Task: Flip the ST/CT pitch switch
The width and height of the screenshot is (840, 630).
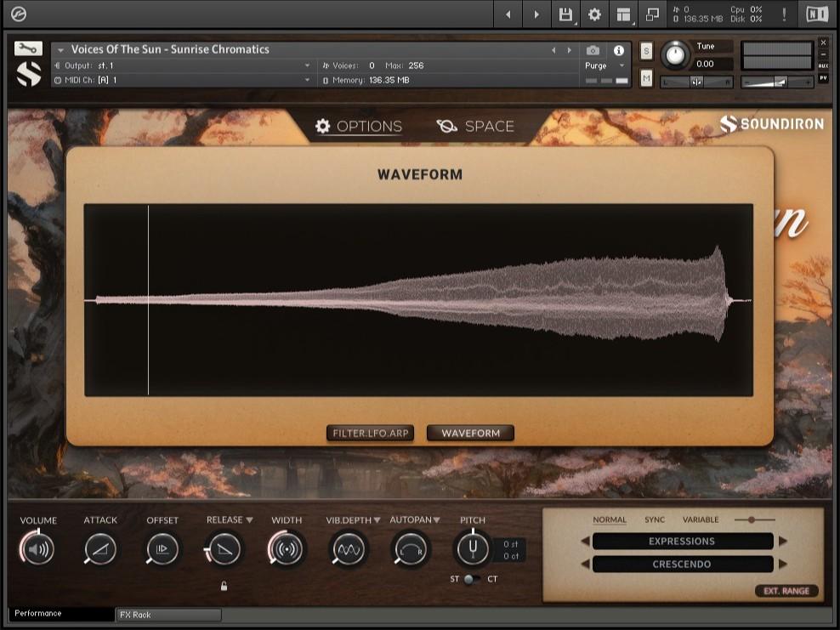Action: tap(468, 579)
